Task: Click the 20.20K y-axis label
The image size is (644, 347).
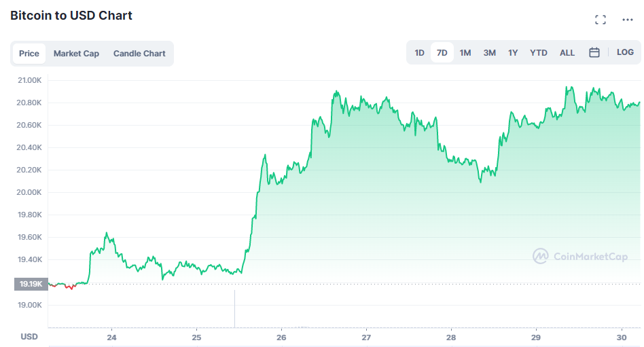Action: point(29,170)
